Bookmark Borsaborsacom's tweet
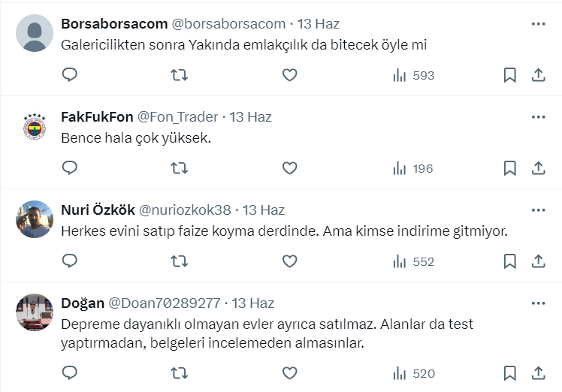Image resolution: width=562 pixels, height=392 pixels. pyautogui.click(x=509, y=75)
